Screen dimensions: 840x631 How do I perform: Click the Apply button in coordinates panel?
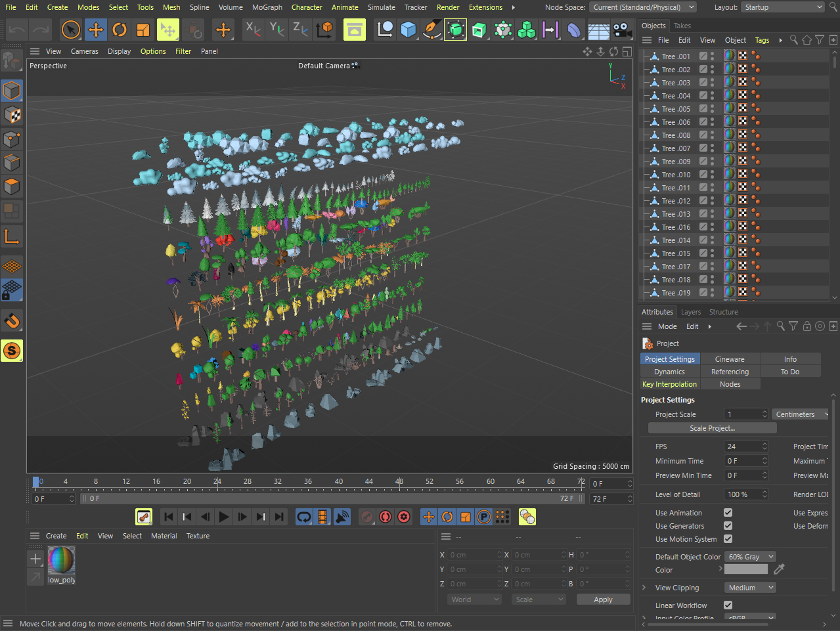(x=603, y=599)
